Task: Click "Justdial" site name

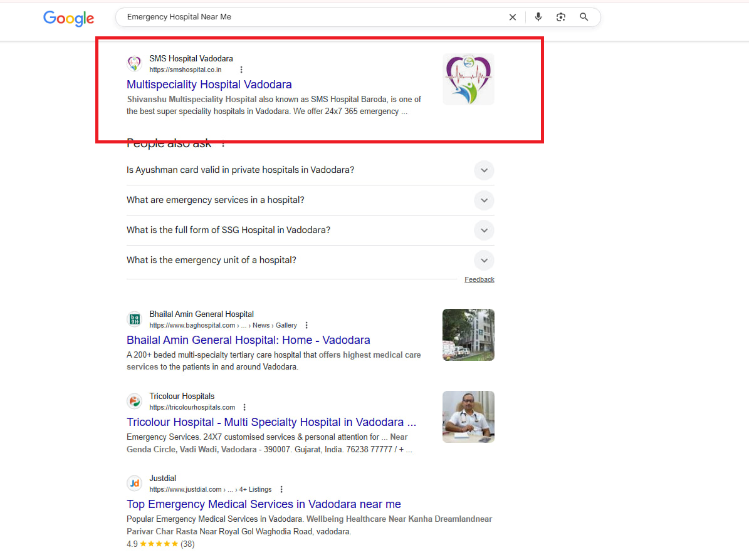Action: (162, 479)
